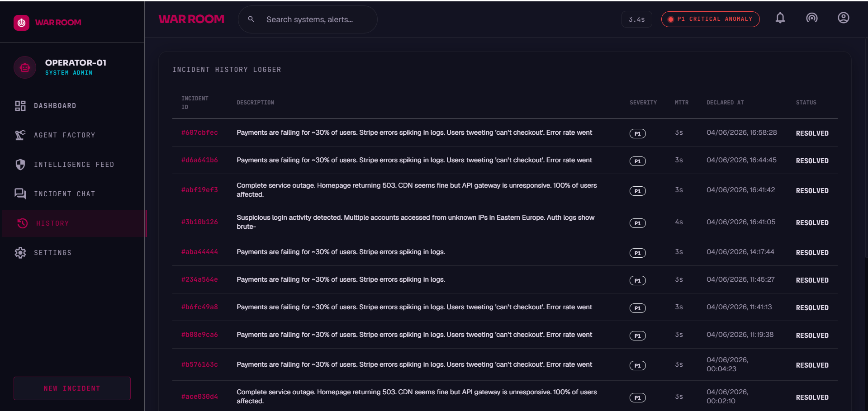This screenshot has height=411, width=868.
Task: Open incident #607cbfec
Action: pyautogui.click(x=199, y=132)
